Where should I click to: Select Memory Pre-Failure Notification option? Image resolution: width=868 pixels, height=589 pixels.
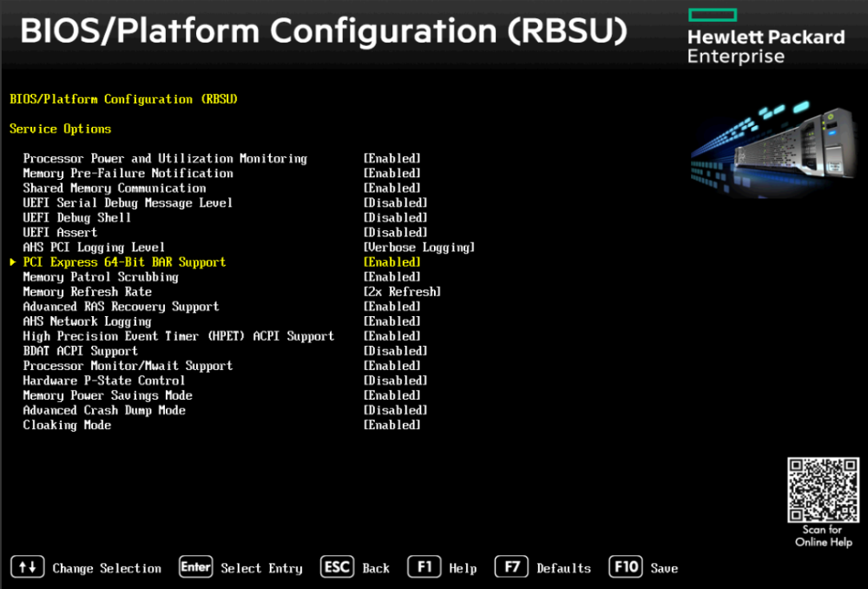point(128,174)
